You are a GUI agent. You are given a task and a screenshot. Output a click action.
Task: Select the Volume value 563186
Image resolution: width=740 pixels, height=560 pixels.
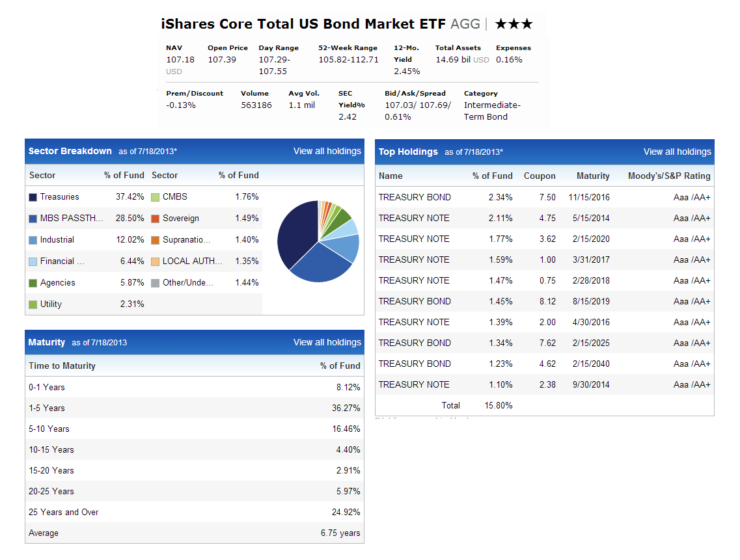(x=256, y=105)
